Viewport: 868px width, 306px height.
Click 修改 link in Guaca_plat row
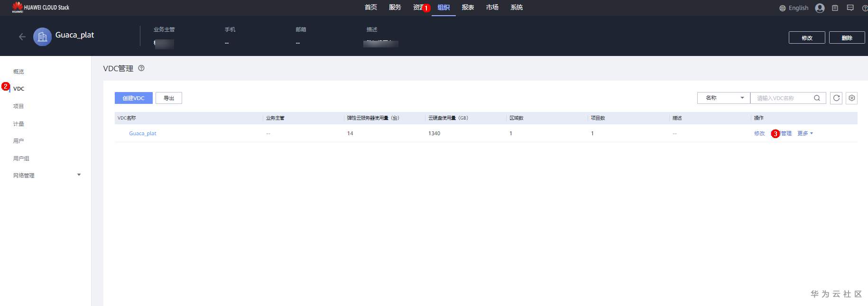(759, 133)
